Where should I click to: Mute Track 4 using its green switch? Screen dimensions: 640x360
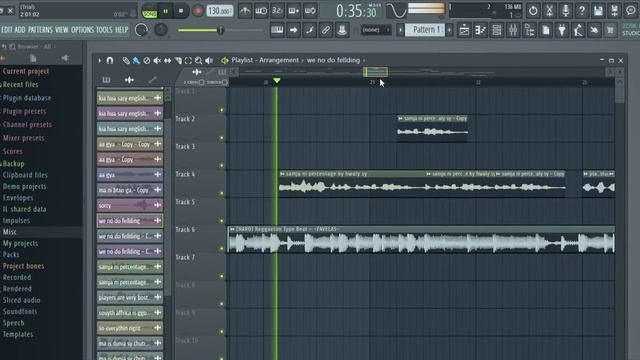pyautogui.click(x=222, y=193)
